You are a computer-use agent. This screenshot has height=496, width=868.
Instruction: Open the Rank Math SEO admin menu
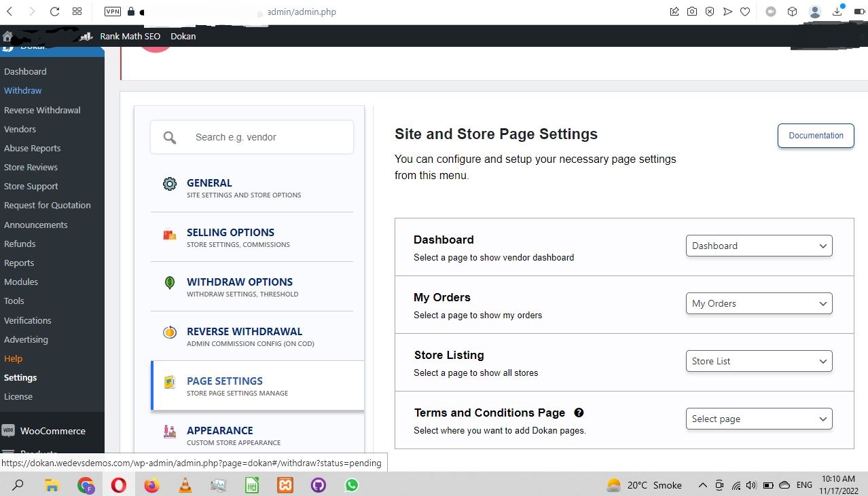(x=130, y=36)
